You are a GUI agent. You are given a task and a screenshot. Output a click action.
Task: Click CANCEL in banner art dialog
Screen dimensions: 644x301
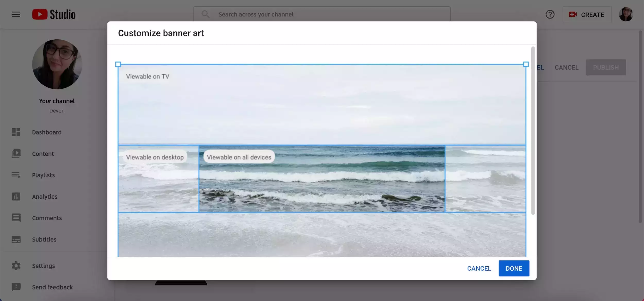point(479,268)
